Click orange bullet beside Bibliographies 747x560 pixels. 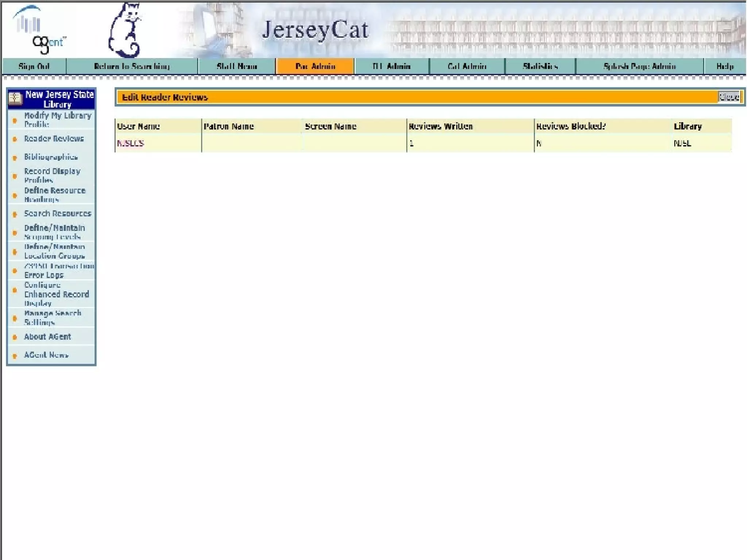[15, 158]
